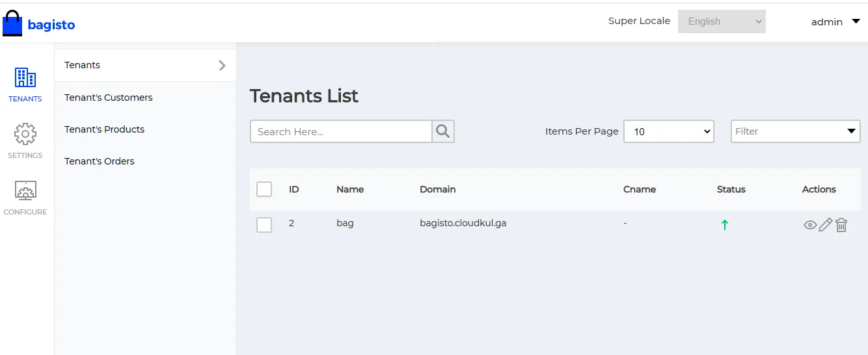The width and height of the screenshot is (868, 355).
Task: Delete tenant bag with the trash icon
Action: [x=841, y=225]
